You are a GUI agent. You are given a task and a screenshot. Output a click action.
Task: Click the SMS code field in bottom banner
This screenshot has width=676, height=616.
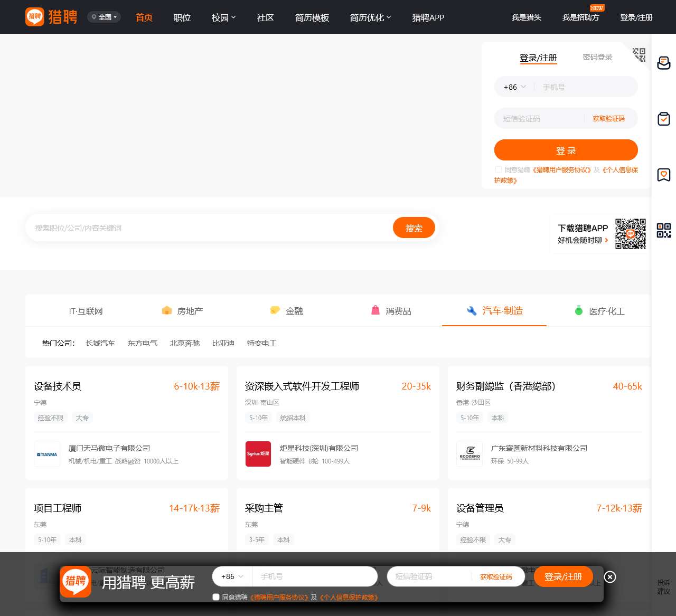click(429, 576)
